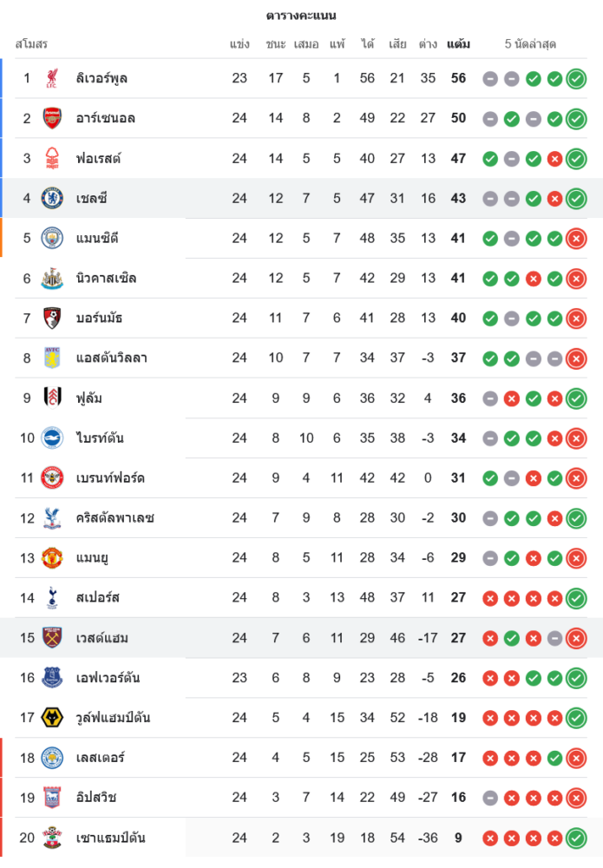
Task: Click Forest's first draw indicator in recent form
Action: pos(512,158)
